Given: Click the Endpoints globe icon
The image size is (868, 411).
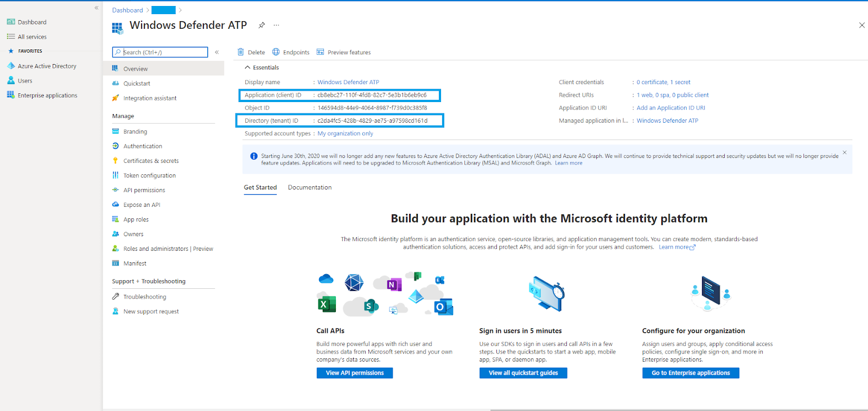Looking at the screenshot, I should click(x=276, y=52).
